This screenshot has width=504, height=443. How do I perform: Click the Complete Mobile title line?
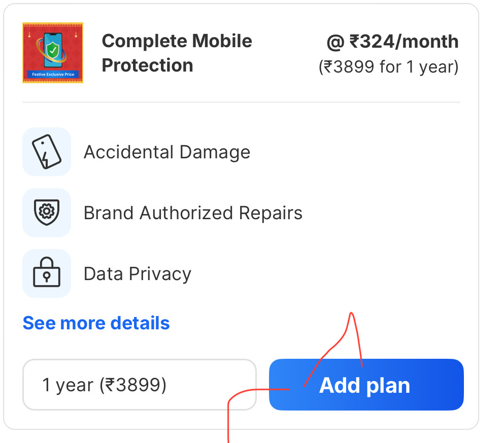click(x=177, y=41)
